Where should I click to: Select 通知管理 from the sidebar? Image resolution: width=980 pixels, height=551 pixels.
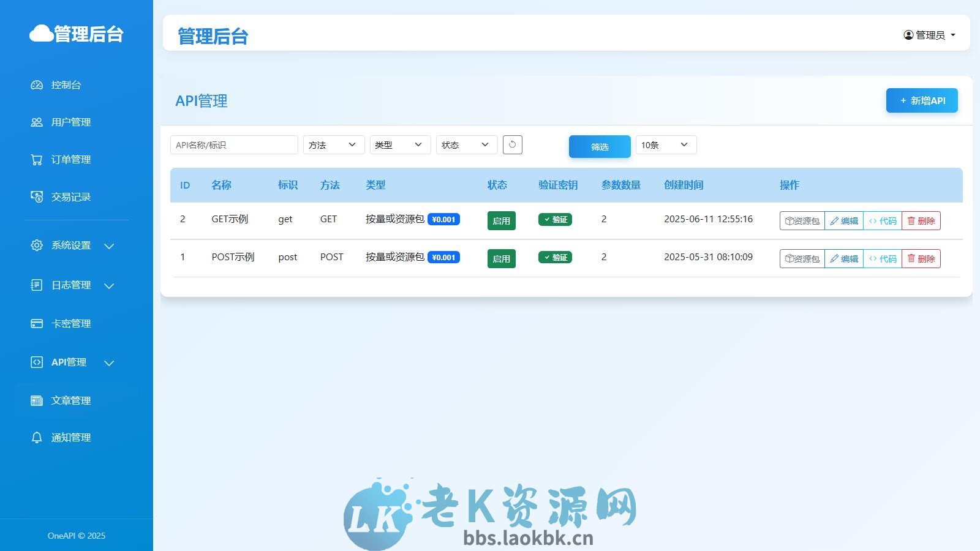[x=71, y=437]
